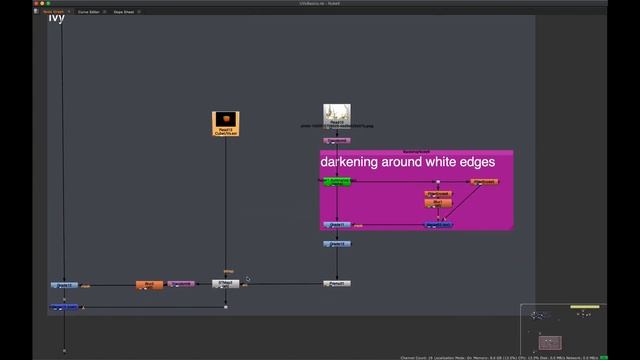Screen dimensions: 640x360
Task: Select the green node inside the magenta backdrop
Action: coord(337,182)
